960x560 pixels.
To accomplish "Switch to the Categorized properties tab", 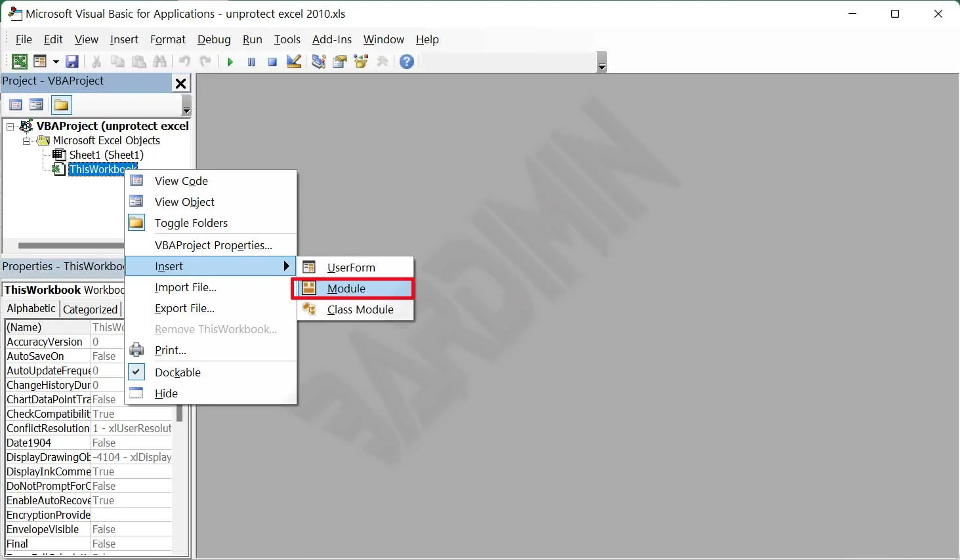I will click(x=90, y=310).
